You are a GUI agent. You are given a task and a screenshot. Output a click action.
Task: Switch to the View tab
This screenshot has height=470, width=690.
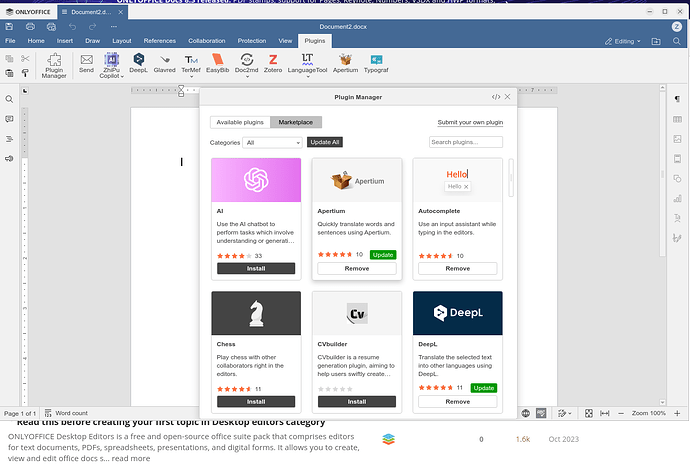pos(285,41)
